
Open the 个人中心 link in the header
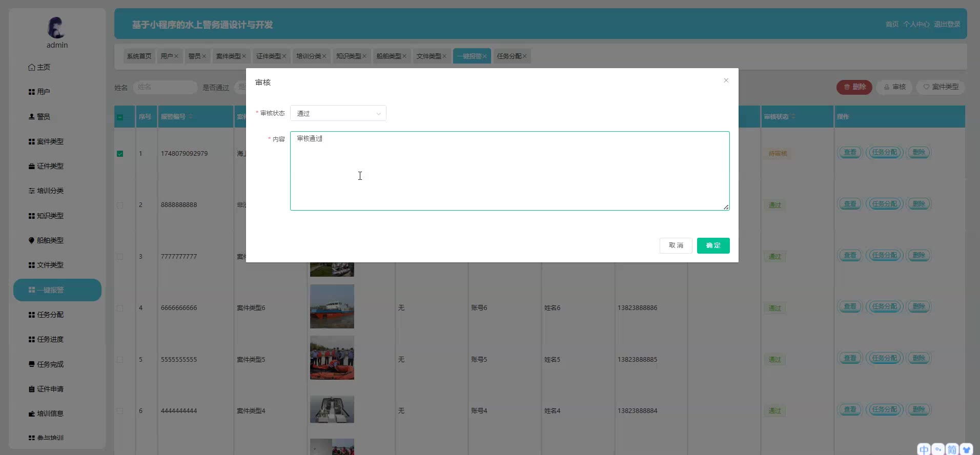pyautogui.click(x=916, y=24)
